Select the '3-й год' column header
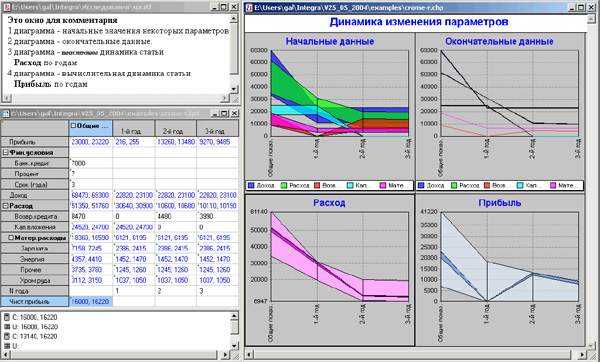Image resolution: width=600 pixels, height=362 pixels. point(217,128)
